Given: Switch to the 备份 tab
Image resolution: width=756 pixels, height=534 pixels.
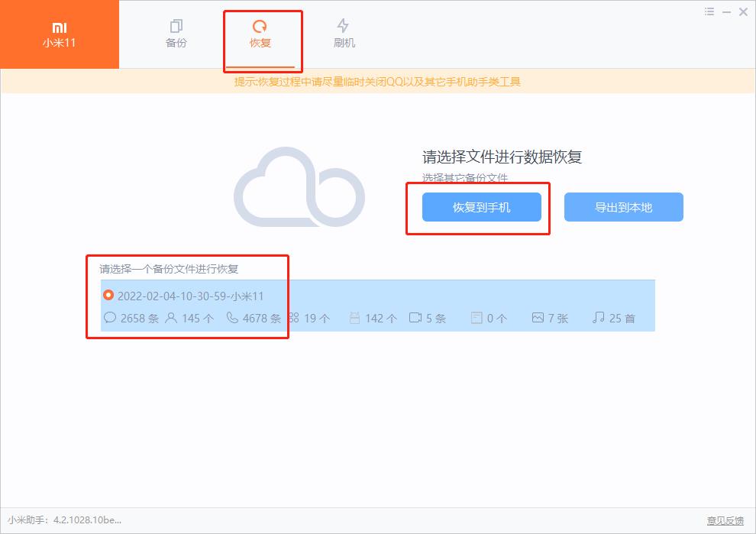Looking at the screenshot, I should coord(176,34).
